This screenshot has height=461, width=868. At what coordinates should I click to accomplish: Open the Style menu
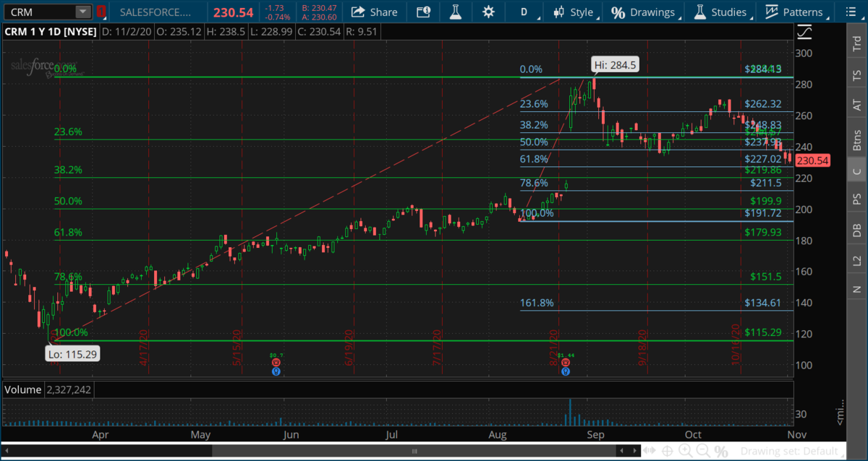[575, 12]
